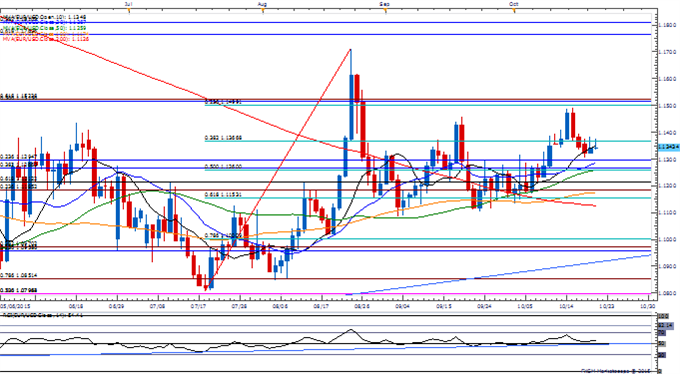The height and width of the screenshot is (374, 680).
Task: Select the 0.786 Fibonacci label near 1.1000
Action: (x=222, y=235)
